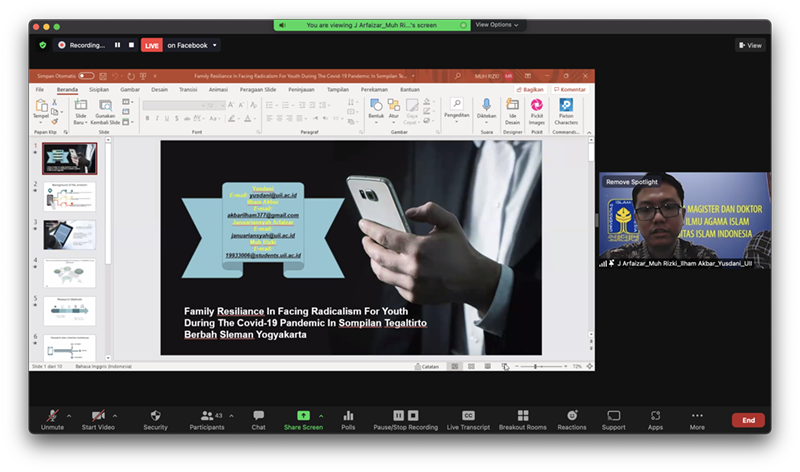Switch to the Transisi ribbon tab
The height and width of the screenshot is (472, 800).
(x=188, y=89)
